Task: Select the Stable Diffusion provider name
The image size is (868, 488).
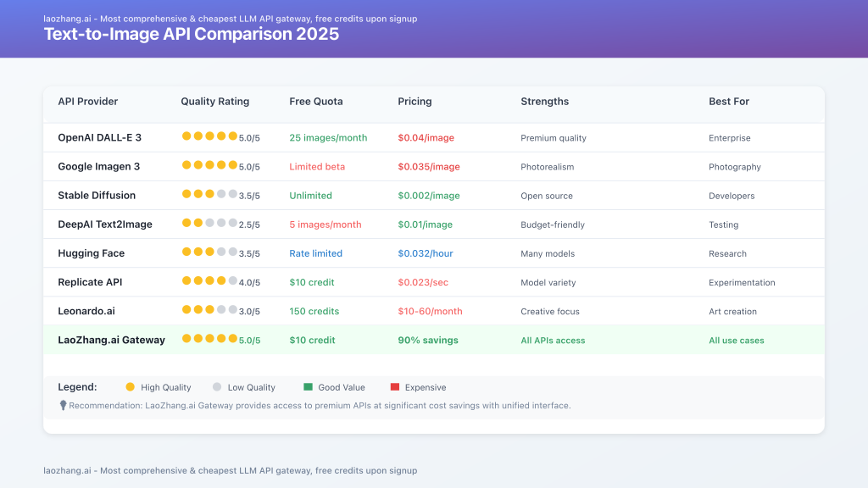Action: (x=97, y=196)
